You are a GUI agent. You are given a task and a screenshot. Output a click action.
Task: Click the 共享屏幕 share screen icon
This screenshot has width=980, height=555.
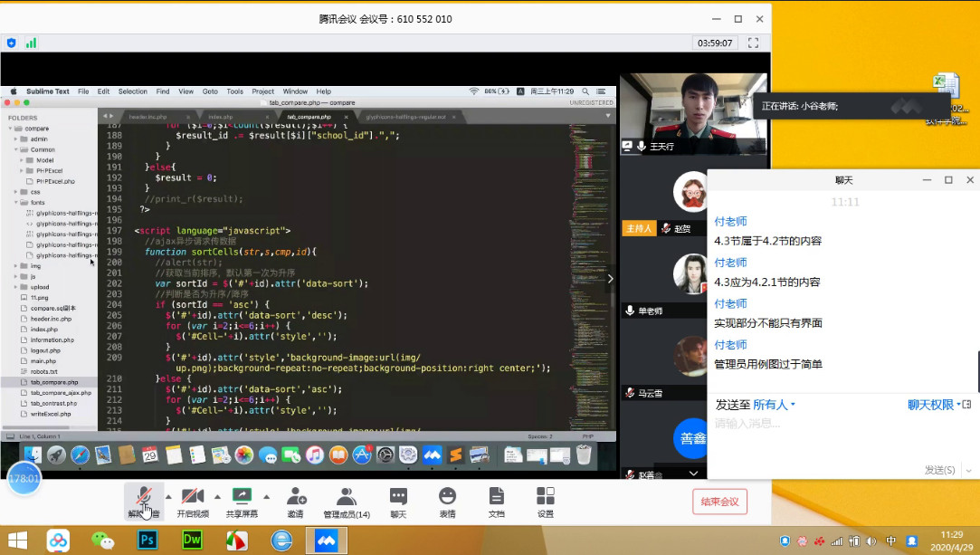[242, 497]
